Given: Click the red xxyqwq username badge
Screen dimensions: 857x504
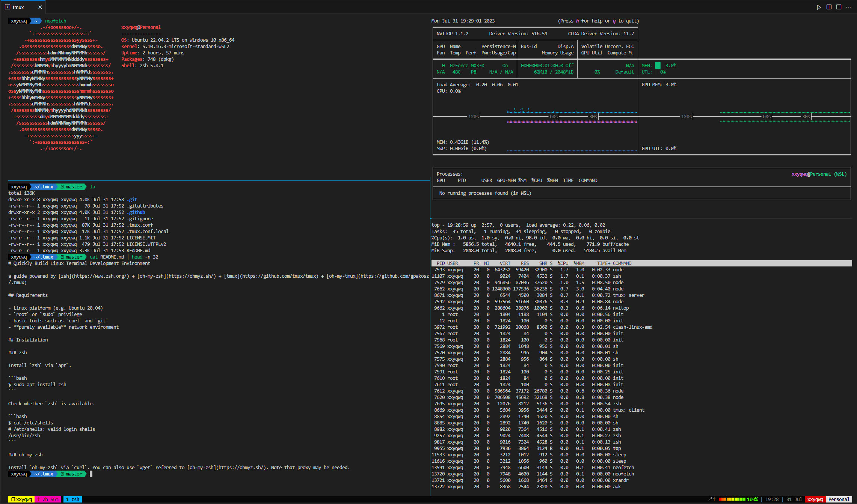Looking at the screenshot, I should coord(815,499).
